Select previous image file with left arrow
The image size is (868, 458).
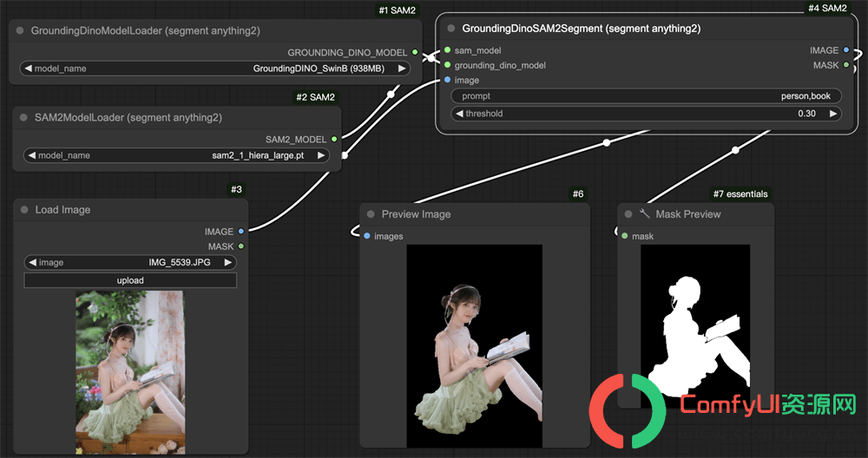pos(33,262)
